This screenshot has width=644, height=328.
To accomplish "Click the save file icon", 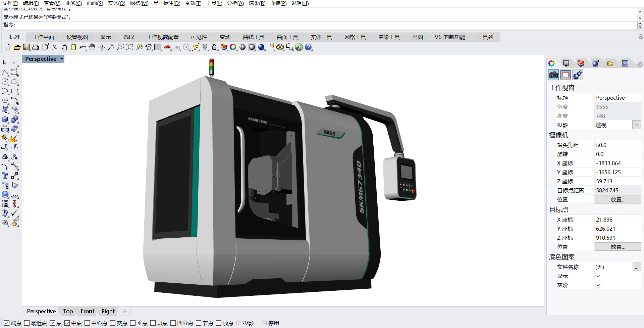I will point(26,47).
